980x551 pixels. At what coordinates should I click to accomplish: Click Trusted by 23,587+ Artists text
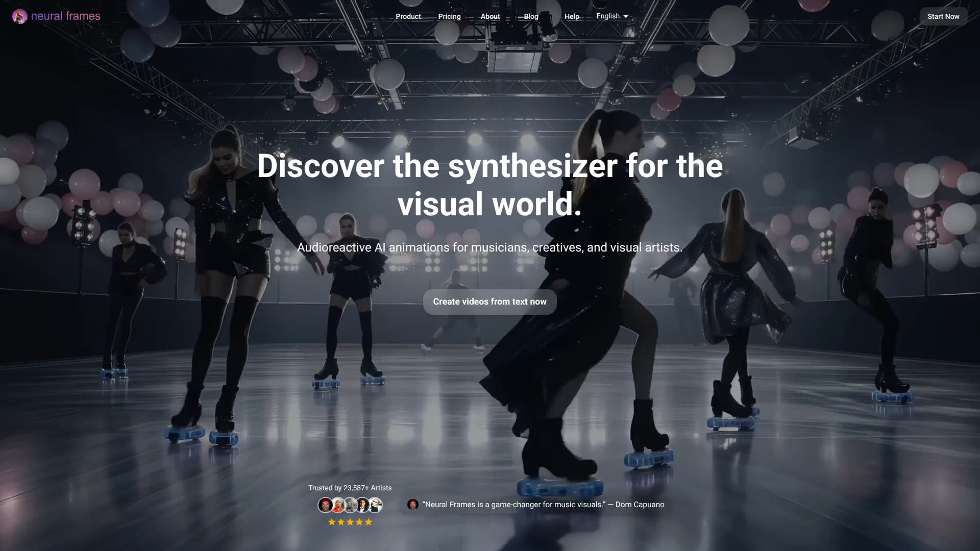click(x=350, y=488)
